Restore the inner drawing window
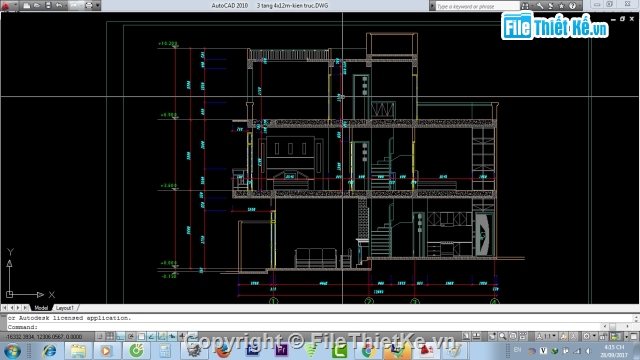This screenshot has width=640, height=360. 622,19
